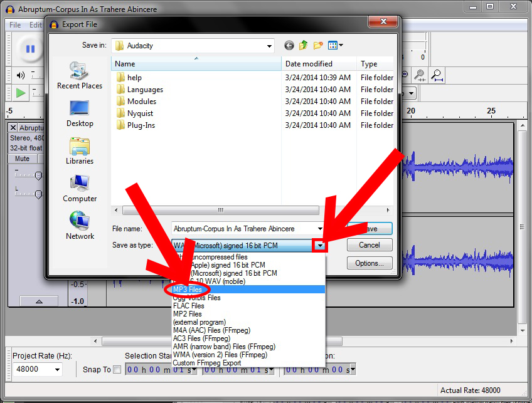Select the Fit Project in Window zoom tool
The width and height of the screenshot is (532, 403).
pyautogui.click(x=437, y=75)
